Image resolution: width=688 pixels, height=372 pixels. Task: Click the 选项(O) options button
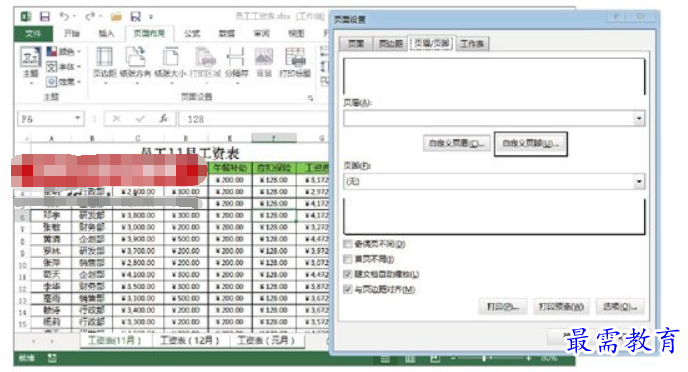[x=620, y=306]
